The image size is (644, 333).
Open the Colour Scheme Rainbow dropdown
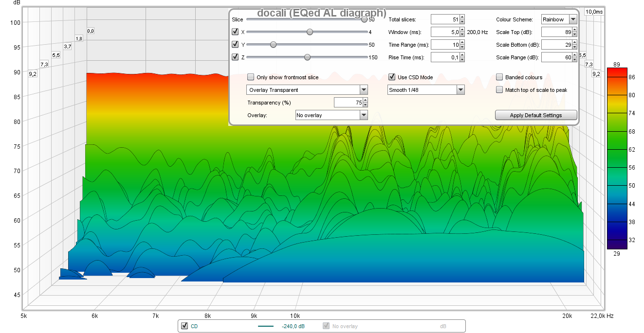(x=559, y=19)
